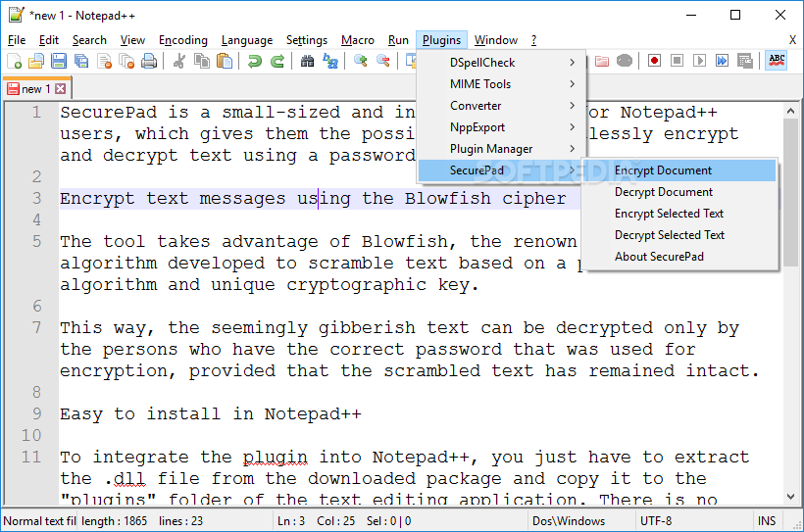The image size is (804, 532).
Task: Click the vertical scrollbar up arrow
Action: [790, 111]
